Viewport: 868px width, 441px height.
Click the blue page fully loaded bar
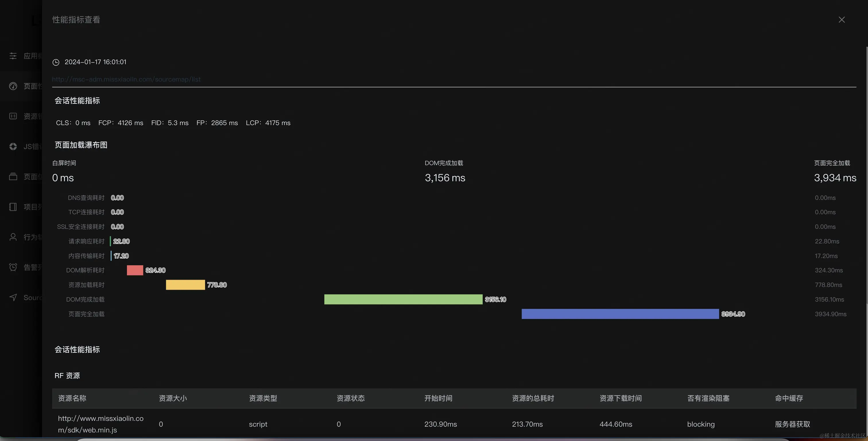(x=620, y=314)
